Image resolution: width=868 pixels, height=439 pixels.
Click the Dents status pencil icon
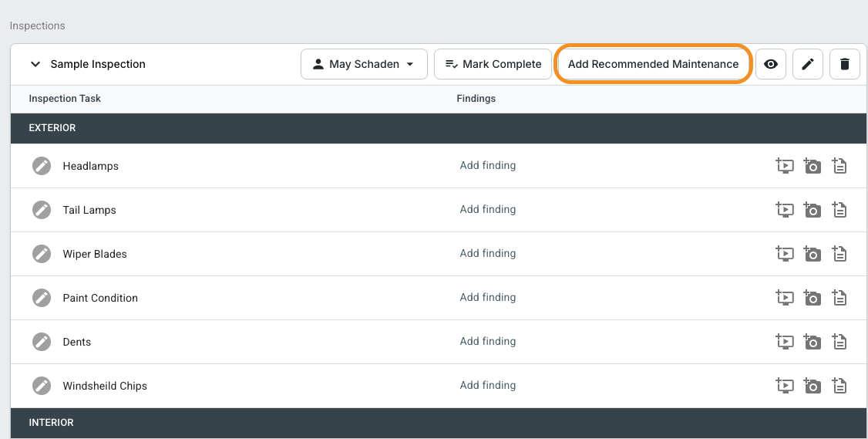[x=42, y=342]
